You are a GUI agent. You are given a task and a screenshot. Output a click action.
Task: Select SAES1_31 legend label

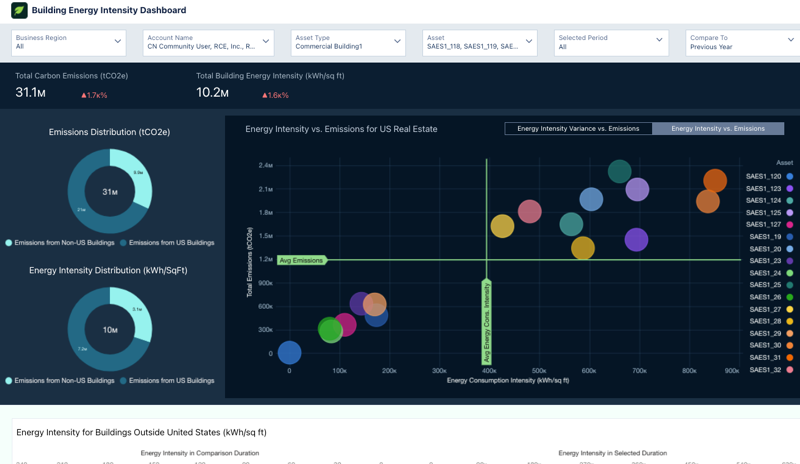[765, 357]
